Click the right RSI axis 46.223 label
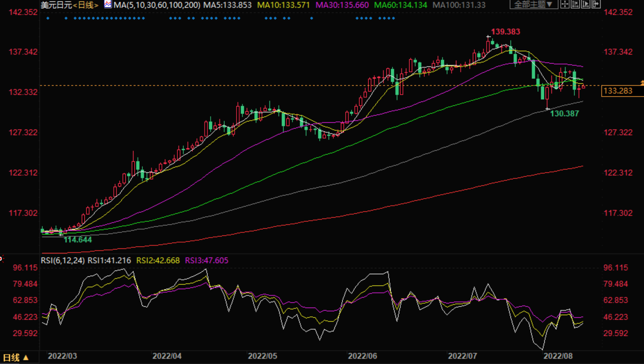 [x=615, y=317]
